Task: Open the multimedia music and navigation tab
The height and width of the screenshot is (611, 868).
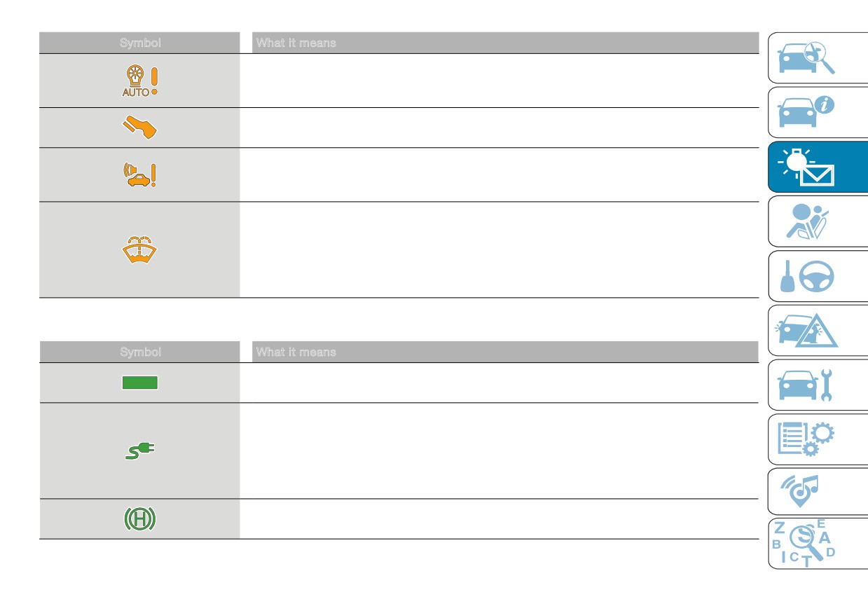Action: (818, 492)
